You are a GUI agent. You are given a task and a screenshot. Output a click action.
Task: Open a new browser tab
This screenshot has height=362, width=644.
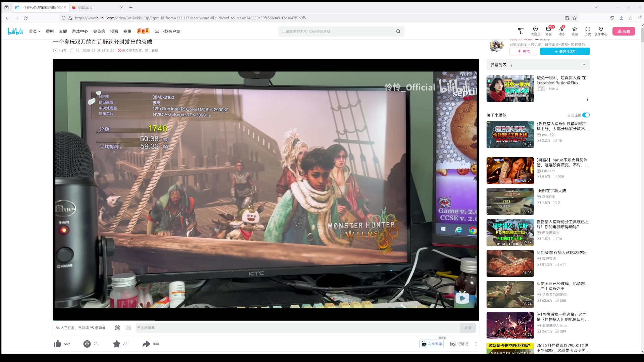(x=131, y=7)
